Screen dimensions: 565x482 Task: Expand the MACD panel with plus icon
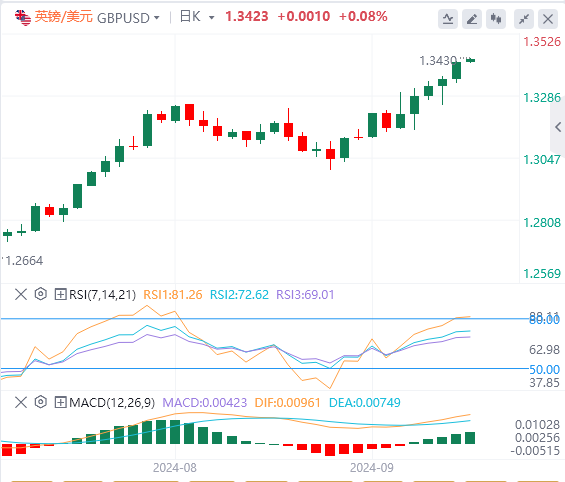click(x=60, y=402)
